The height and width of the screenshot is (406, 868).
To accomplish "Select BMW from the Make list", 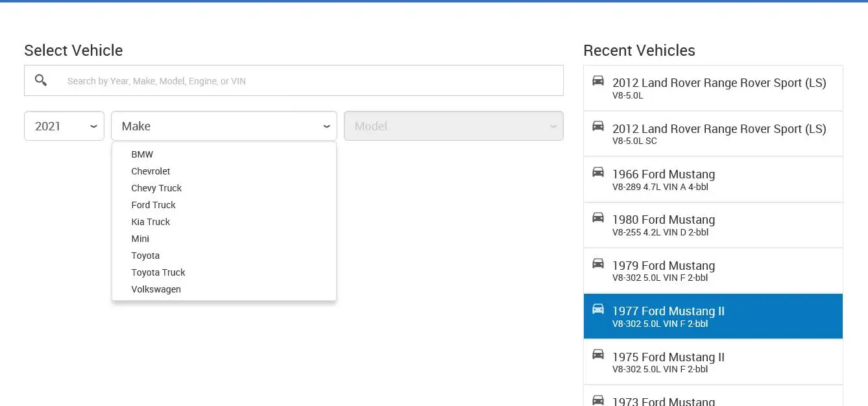I will tap(224, 154).
